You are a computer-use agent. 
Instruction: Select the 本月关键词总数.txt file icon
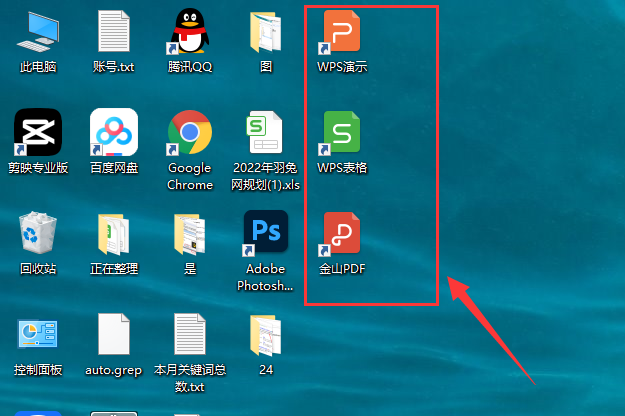(x=190, y=334)
